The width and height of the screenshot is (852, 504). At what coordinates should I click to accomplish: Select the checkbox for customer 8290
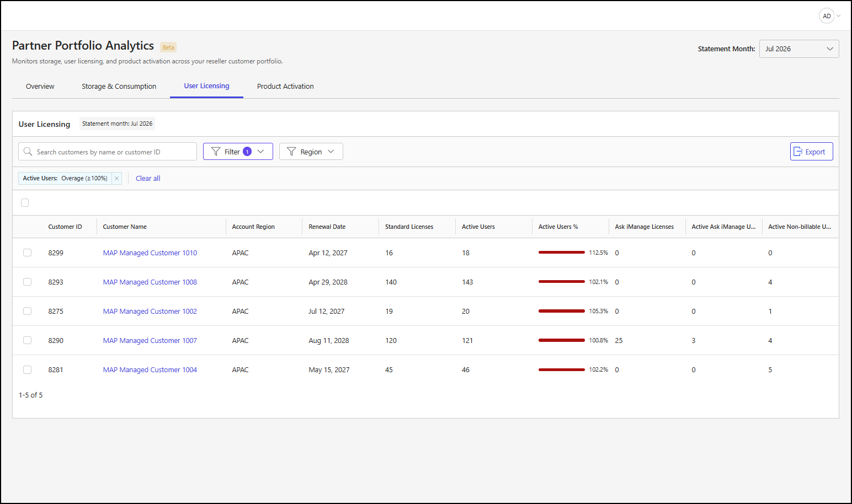pos(27,340)
